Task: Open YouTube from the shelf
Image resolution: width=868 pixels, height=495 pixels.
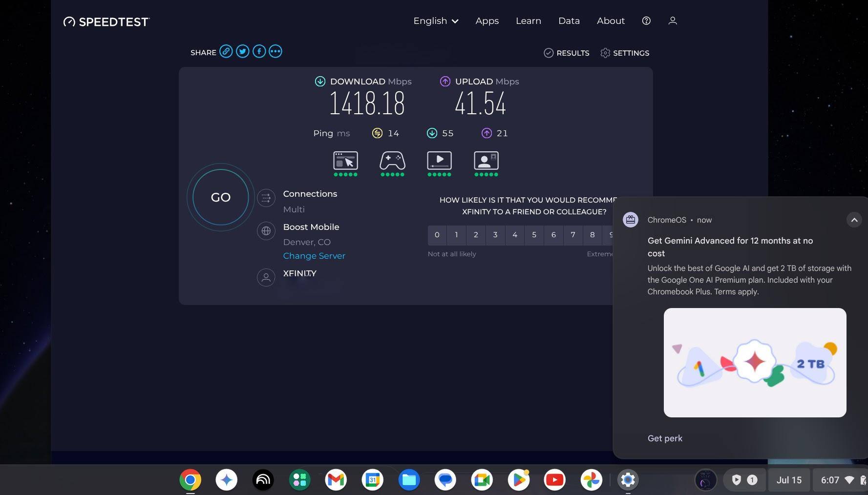Action: [554, 480]
